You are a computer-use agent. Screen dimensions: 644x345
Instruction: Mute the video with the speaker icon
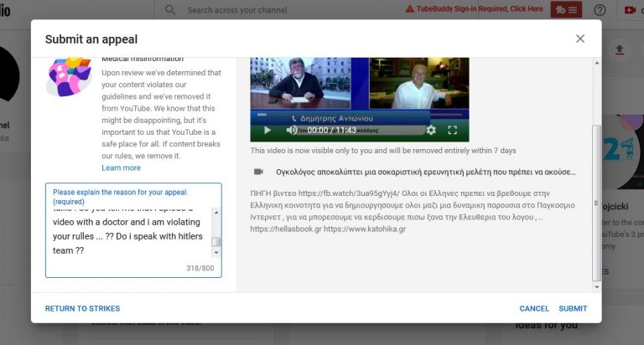pos(291,131)
